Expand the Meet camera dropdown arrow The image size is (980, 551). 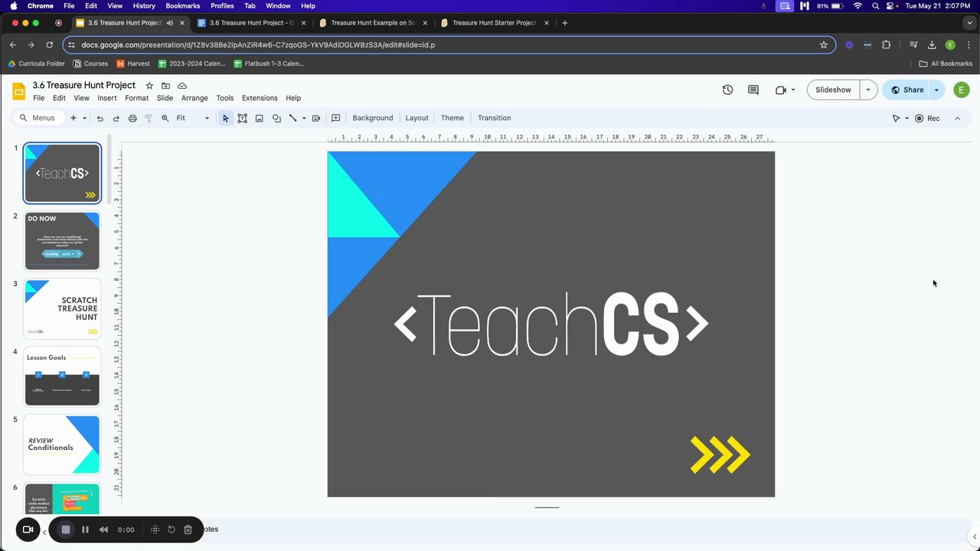point(792,90)
